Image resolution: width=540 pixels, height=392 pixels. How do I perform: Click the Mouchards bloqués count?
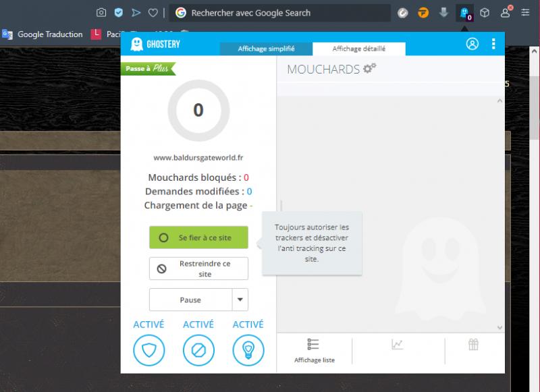pyautogui.click(x=246, y=177)
